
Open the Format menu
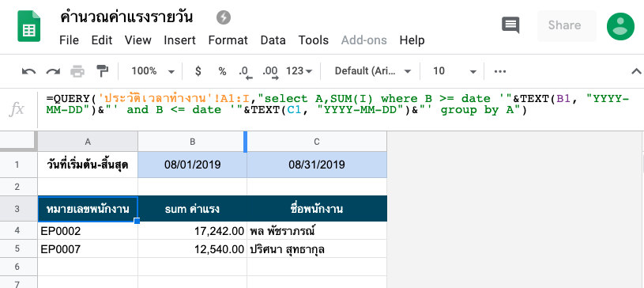click(x=228, y=40)
